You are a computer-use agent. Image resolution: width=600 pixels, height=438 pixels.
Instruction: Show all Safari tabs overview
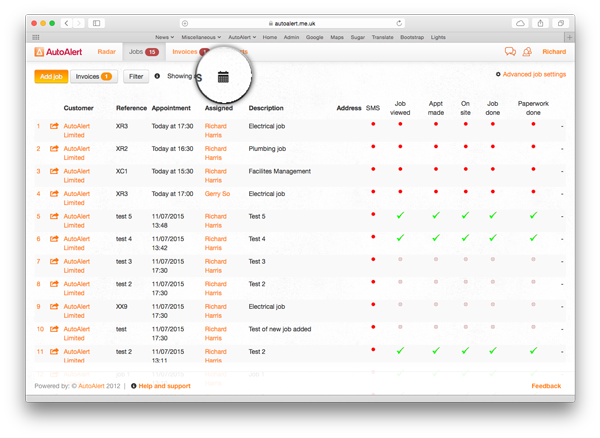click(561, 23)
